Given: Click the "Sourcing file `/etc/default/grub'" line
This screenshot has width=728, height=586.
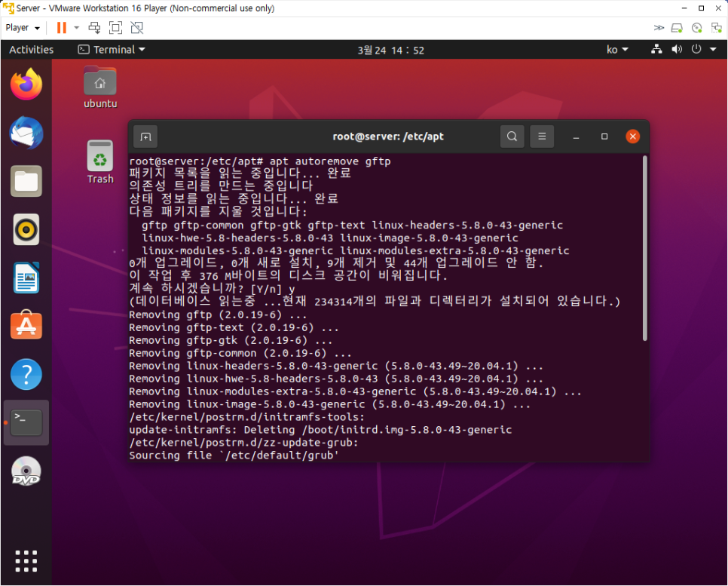Looking at the screenshot, I should (x=234, y=456).
